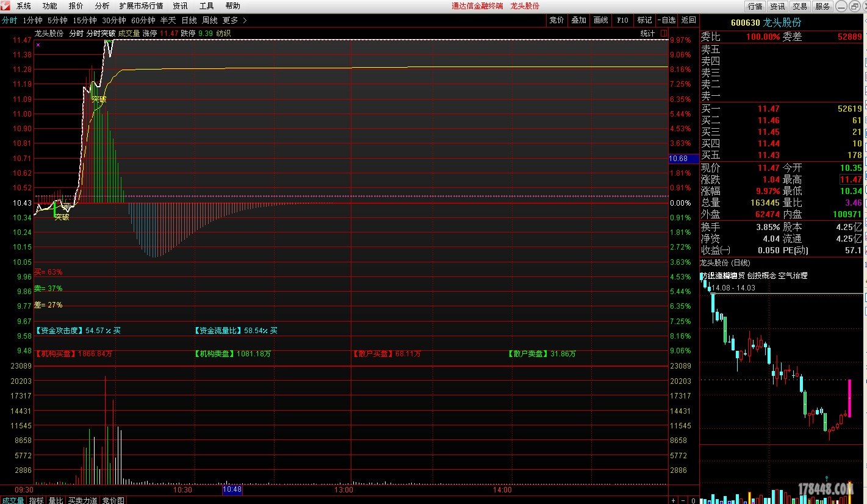Click the - zoom-out button on daily chart
This screenshot has height=504, width=867.
[683, 500]
